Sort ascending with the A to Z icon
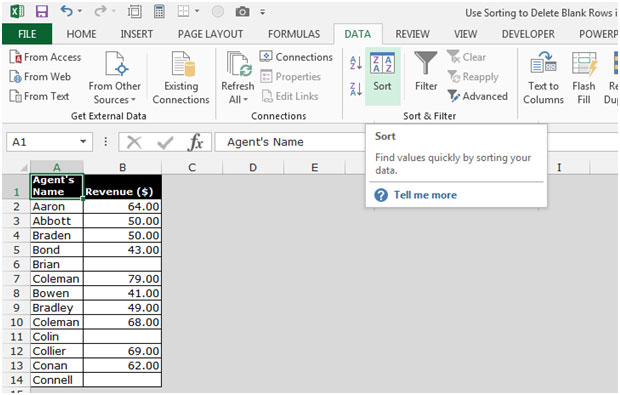Screen dimensions: 620x395 [356, 63]
